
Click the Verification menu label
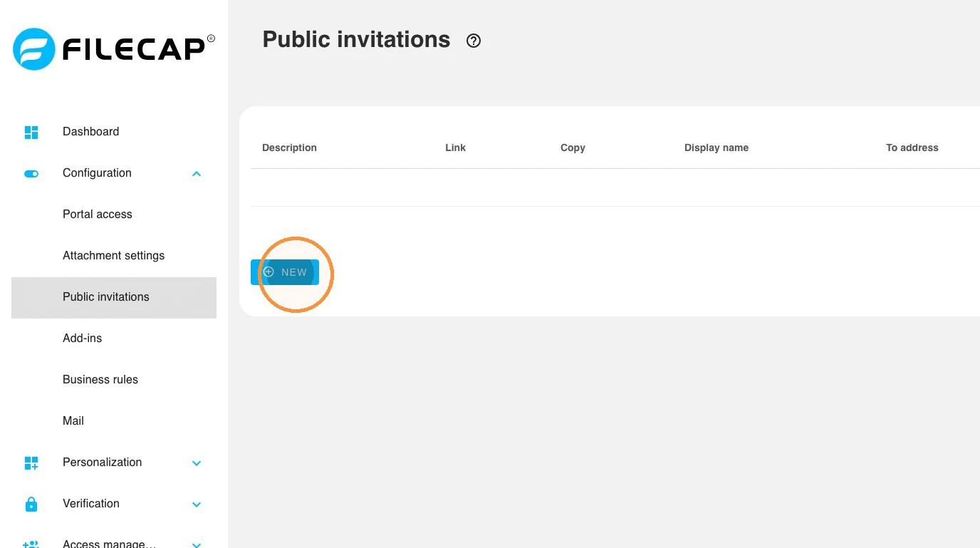(x=91, y=504)
